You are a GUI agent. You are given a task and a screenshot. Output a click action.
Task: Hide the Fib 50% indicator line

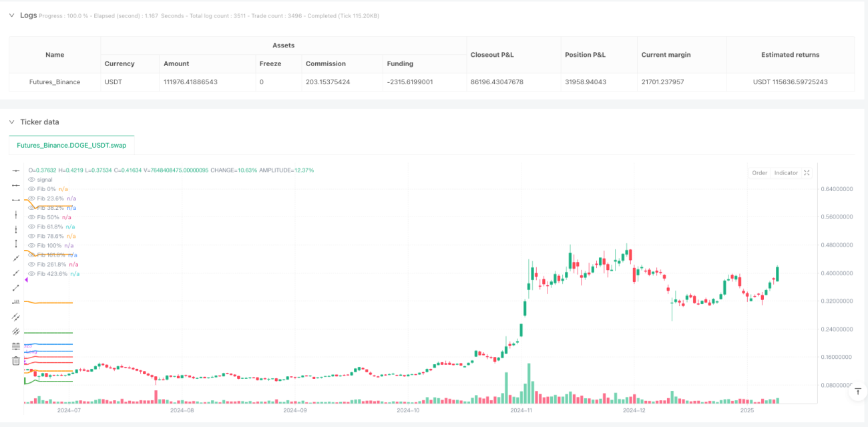[x=31, y=217]
